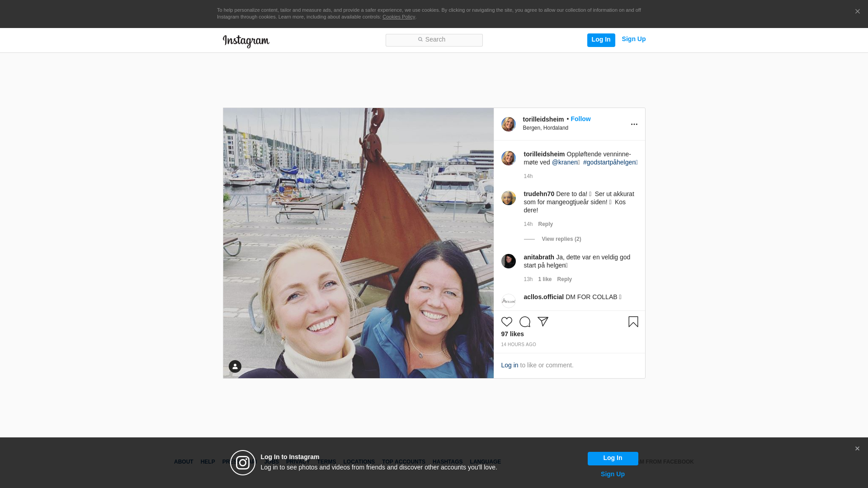Open the Cookies Policy link
The image size is (868, 488).
(x=398, y=17)
